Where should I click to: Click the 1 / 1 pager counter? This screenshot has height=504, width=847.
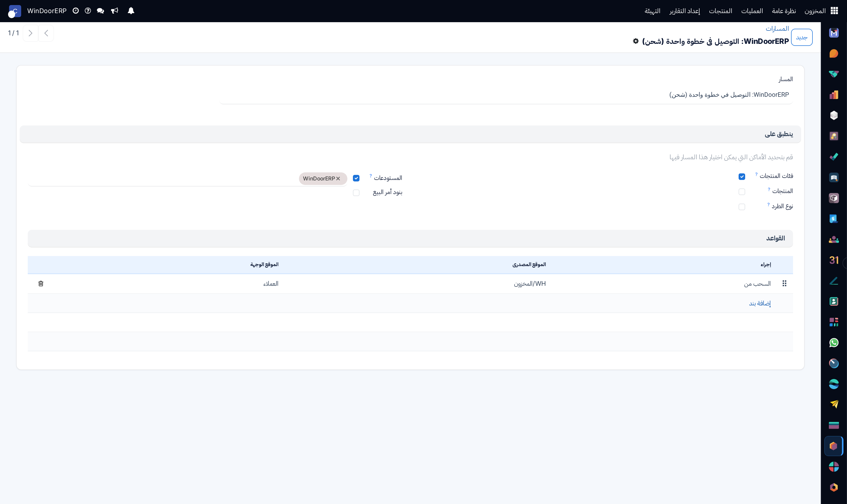pyautogui.click(x=13, y=33)
